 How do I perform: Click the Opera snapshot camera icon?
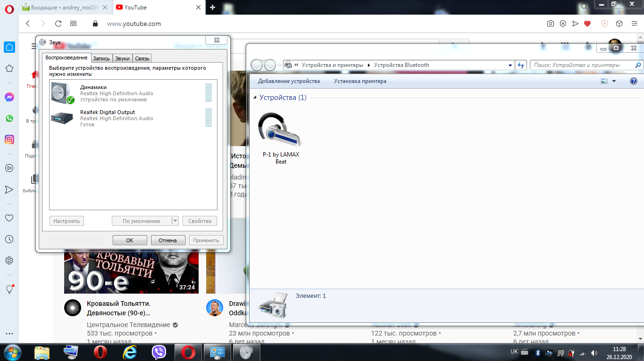(550, 24)
